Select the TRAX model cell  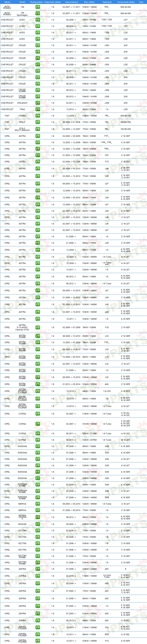tap(22, 109)
